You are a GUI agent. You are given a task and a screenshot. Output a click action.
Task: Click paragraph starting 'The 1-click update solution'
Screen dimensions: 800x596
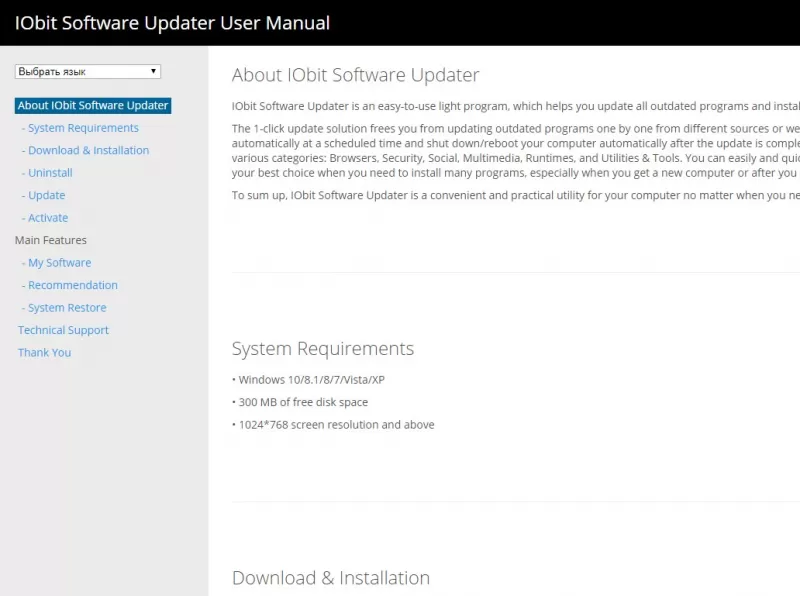tap(516, 151)
